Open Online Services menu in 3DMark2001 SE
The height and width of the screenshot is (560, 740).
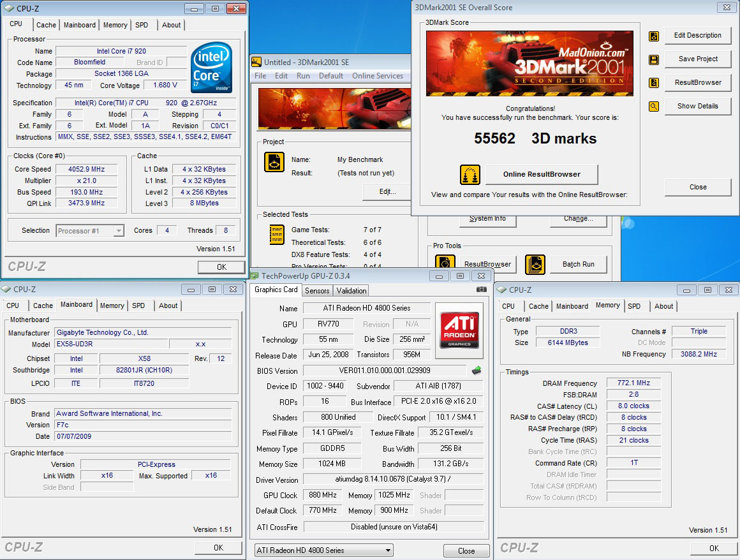(378, 76)
